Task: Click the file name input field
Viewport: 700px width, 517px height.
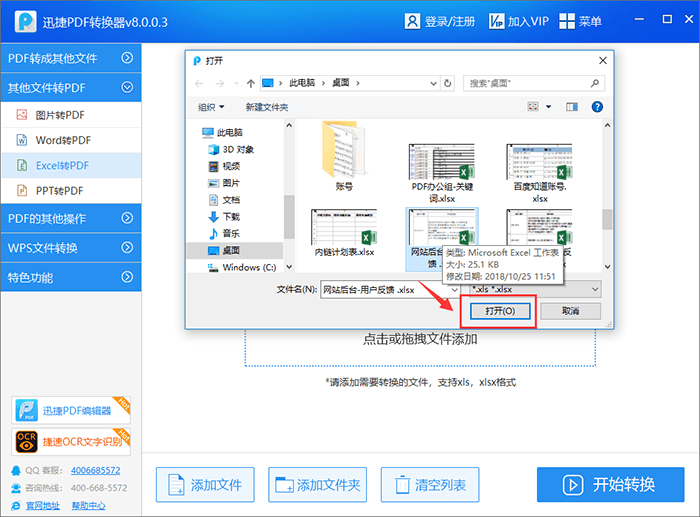Action: [x=385, y=290]
